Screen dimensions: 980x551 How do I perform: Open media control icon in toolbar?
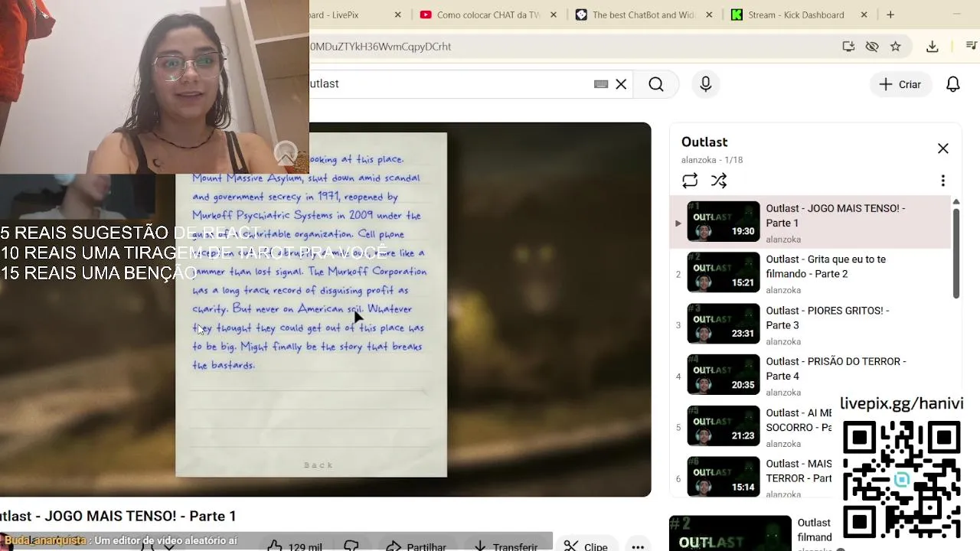[970, 47]
